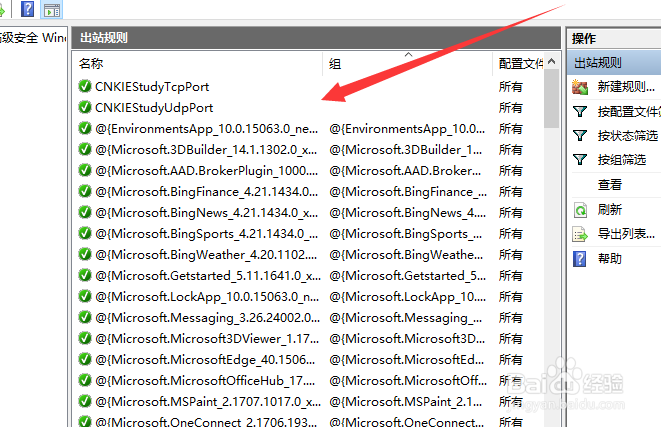661x427 pixels.
Task: Click the scroll-up arrow of rules list
Action: (x=551, y=62)
